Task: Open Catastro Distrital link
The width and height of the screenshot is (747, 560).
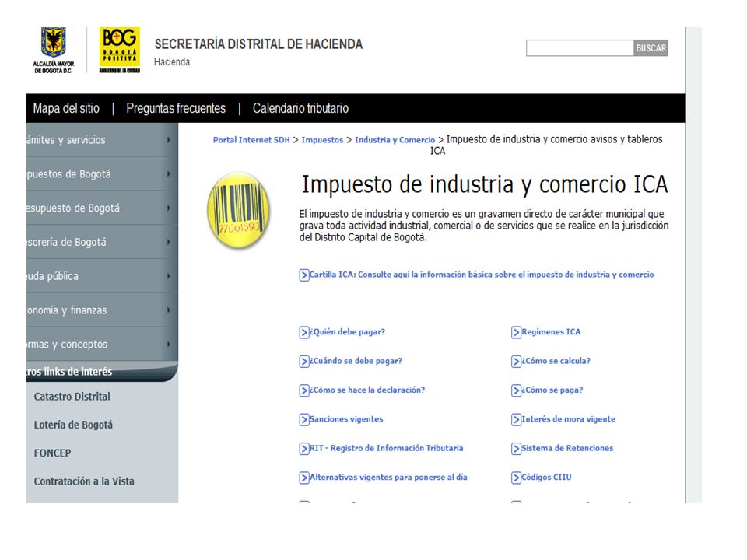Action: [x=72, y=397]
